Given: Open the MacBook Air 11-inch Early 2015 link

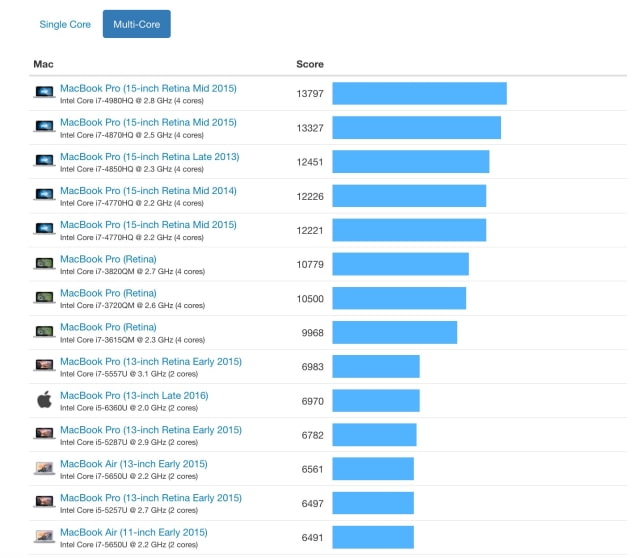Looking at the screenshot, I should tap(134, 532).
